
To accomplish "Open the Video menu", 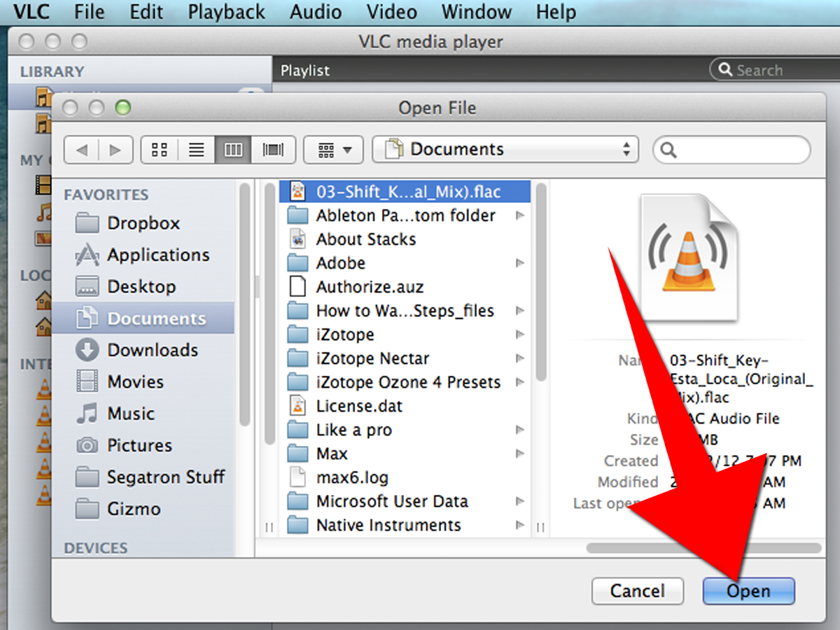I will [x=392, y=12].
